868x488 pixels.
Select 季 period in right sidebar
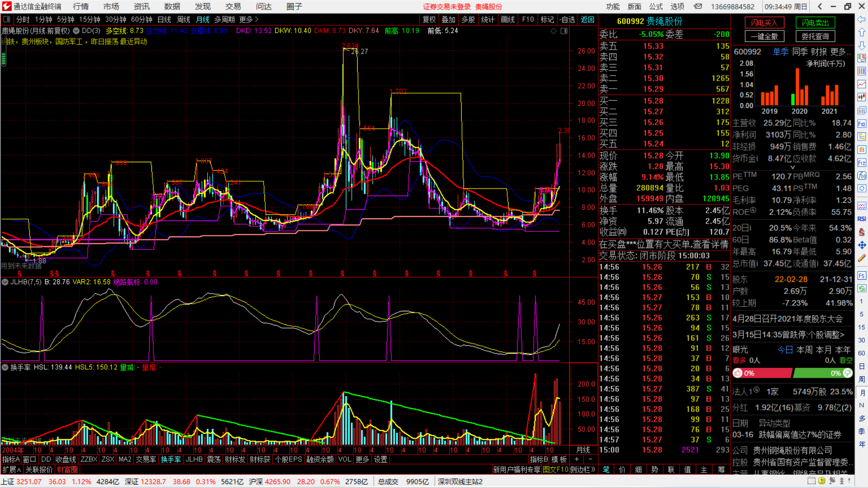(x=862, y=431)
